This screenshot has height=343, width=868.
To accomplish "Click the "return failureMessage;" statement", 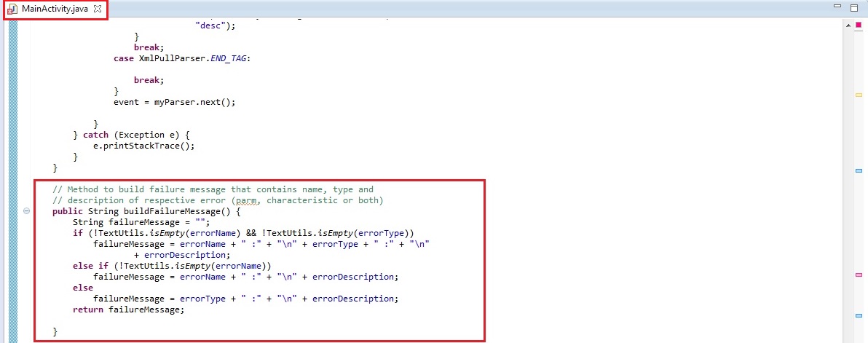I will click(129, 310).
